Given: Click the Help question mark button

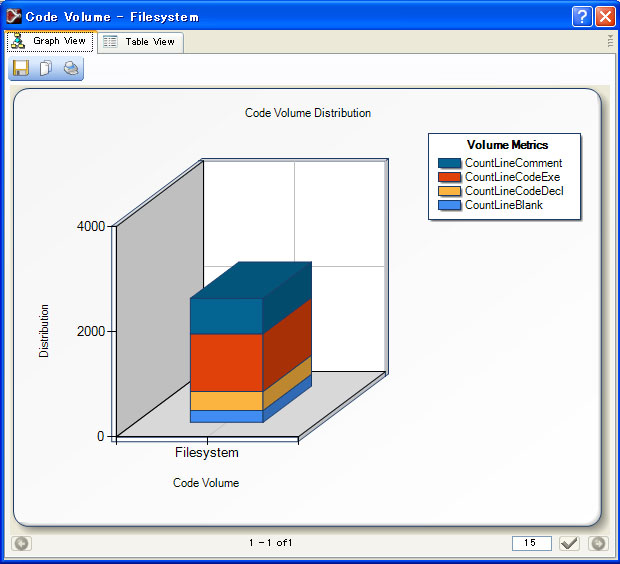Looking at the screenshot, I should tap(582, 17).
